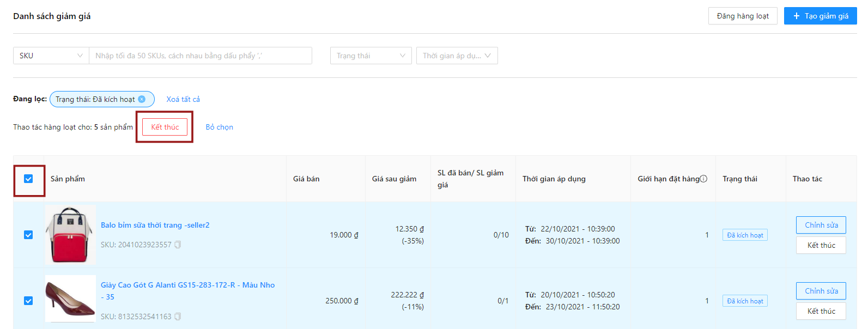The image size is (868, 329).
Task: Open the SKU search type dropdown
Action: (51, 56)
